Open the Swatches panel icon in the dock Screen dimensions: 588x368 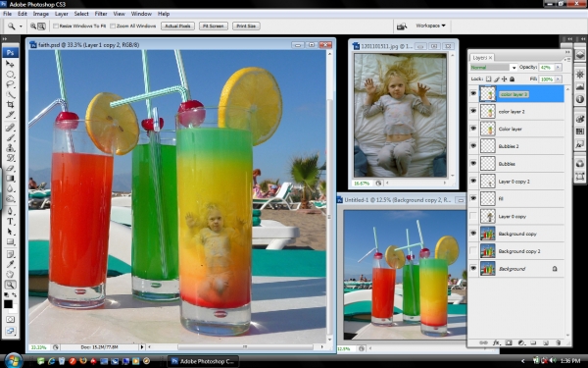[x=580, y=131]
